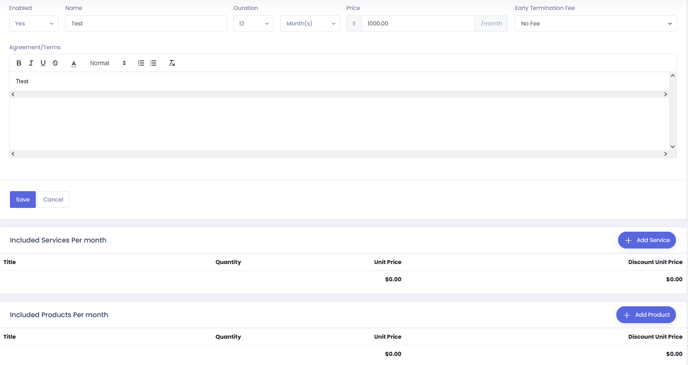Click the Services table Title column header

(10, 262)
